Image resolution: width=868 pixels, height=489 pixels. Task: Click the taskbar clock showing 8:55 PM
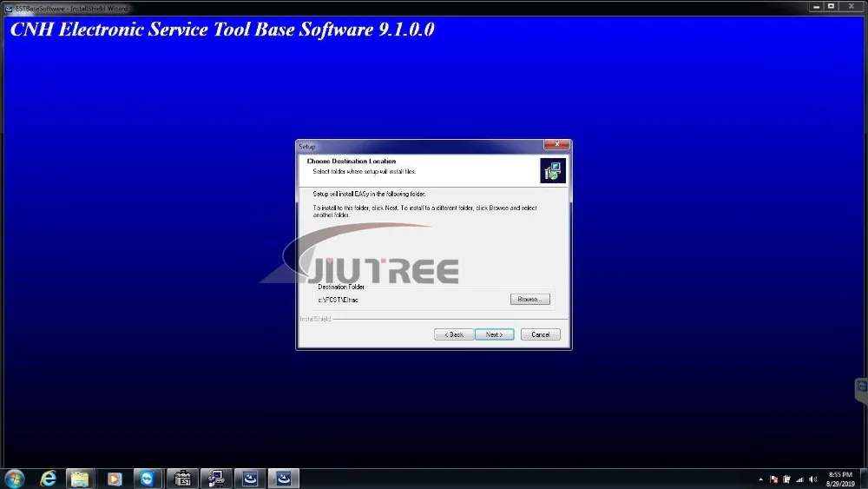[840, 479]
